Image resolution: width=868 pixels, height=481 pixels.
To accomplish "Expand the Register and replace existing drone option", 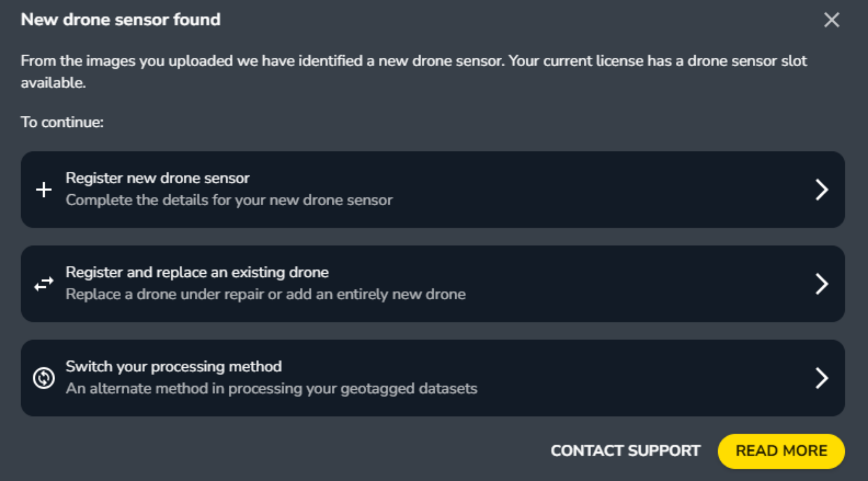I will 821,283.
